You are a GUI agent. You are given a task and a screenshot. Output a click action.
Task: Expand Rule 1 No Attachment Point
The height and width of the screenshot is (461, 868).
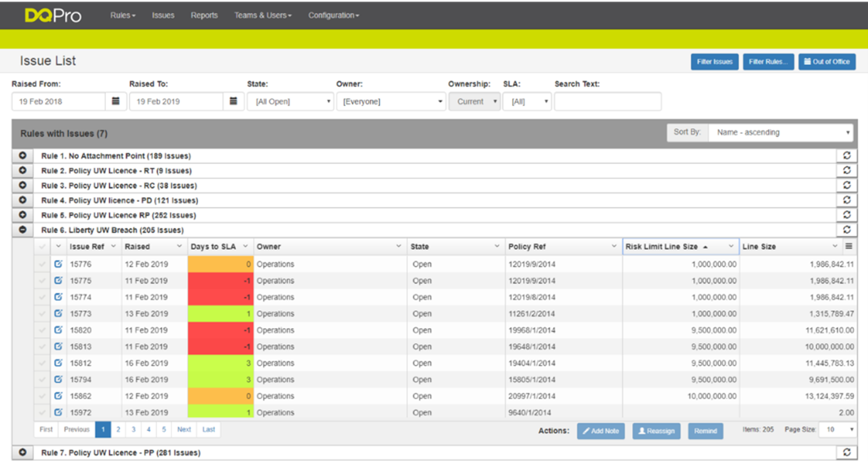tap(23, 156)
